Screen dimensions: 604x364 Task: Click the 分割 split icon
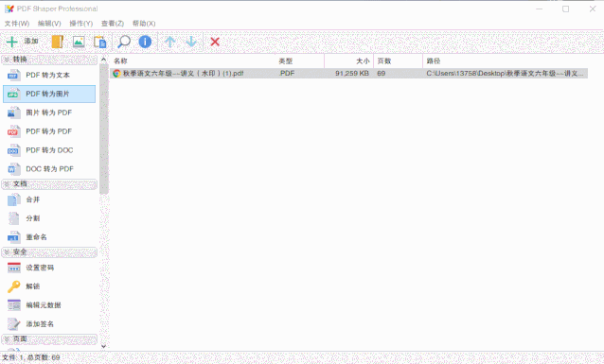(x=13, y=218)
